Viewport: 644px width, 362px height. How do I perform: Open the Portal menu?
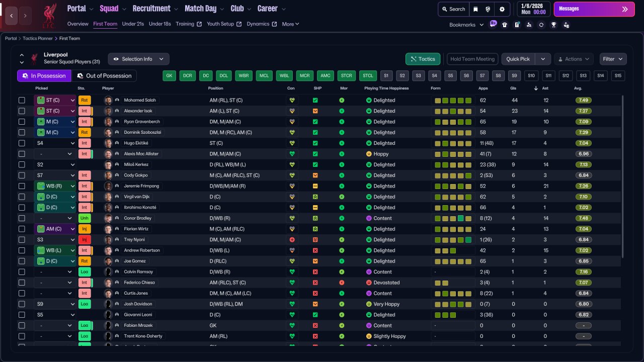pyautogui.click(x=80, y=9)
